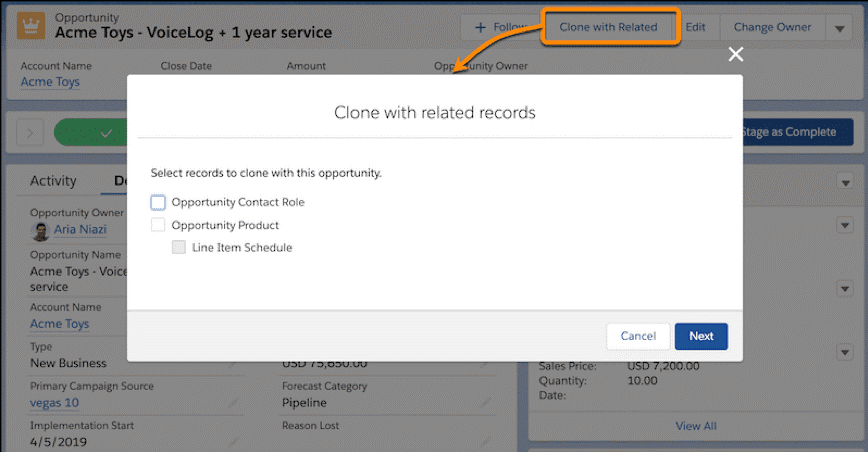Expand the path details chevron
The height and width of the screenshot is (452, 868).
[29, 132]
